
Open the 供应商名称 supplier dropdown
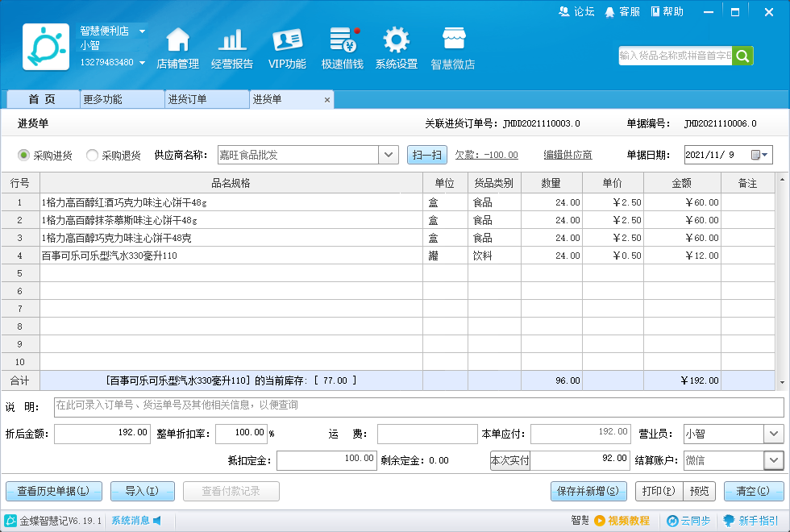[x=388, y=154]
